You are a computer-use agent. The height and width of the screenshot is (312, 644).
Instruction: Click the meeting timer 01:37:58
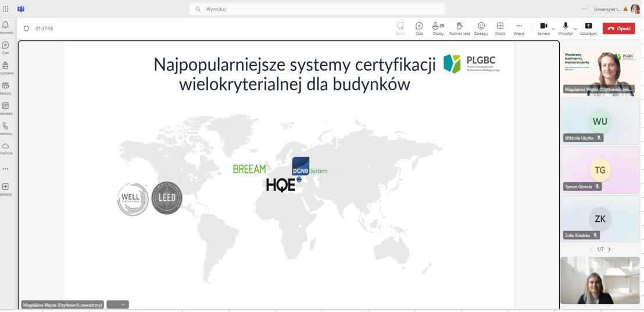pos(44,29)
